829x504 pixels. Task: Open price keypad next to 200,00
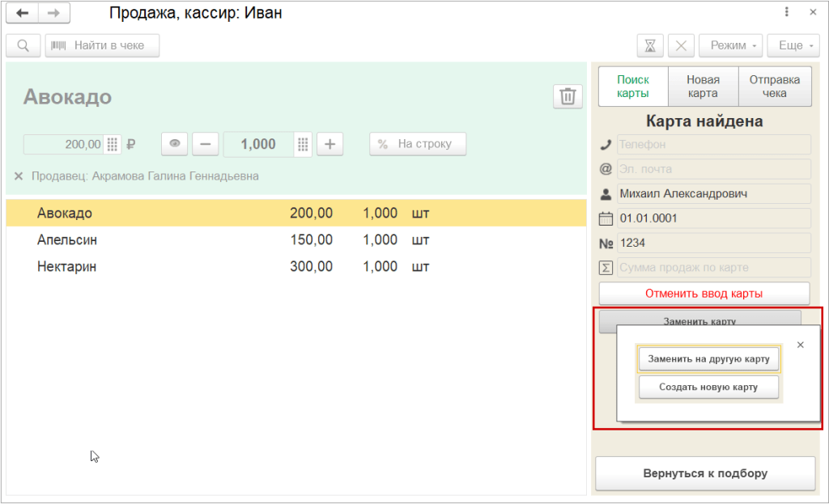113,145
